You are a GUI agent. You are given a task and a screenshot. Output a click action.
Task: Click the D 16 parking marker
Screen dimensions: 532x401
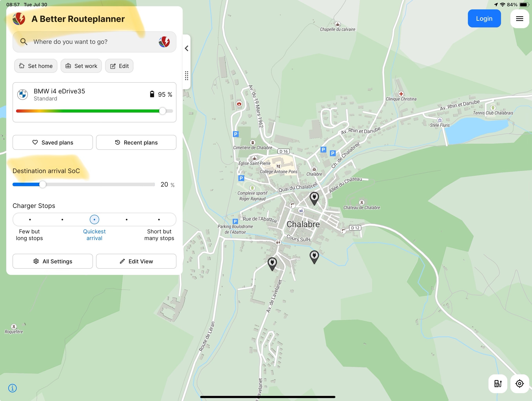tap(323, 150)
